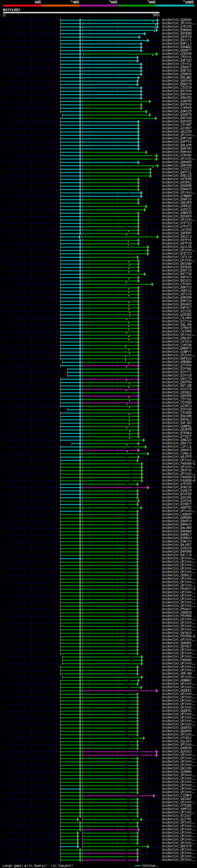Click the UniRef100_A9PEU2 label
The height and width of the screenshot is (868, 197).
click(x=177, y=206)
